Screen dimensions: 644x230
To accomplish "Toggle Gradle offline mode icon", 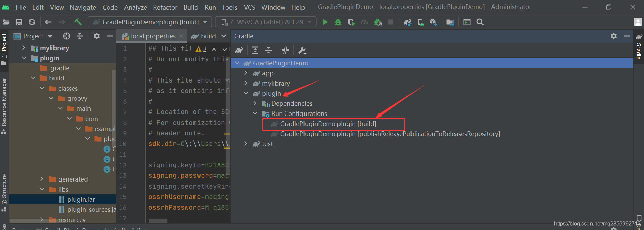I will tap(285, 51).
